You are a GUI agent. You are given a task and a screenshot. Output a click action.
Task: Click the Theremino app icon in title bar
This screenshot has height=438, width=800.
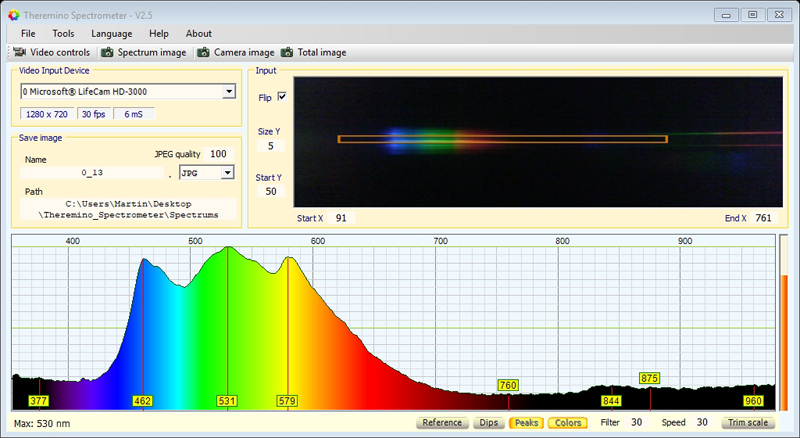[12, 15]
